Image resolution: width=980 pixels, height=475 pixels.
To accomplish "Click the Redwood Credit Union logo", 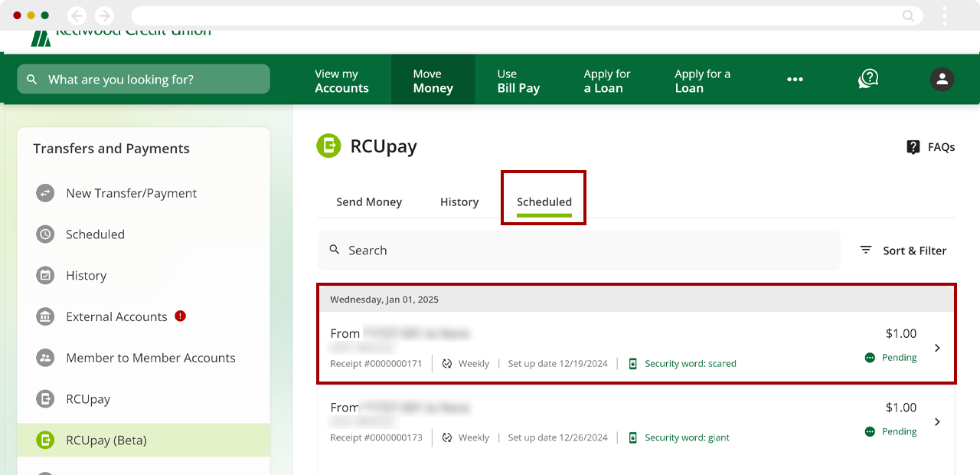I will [120, 37].
